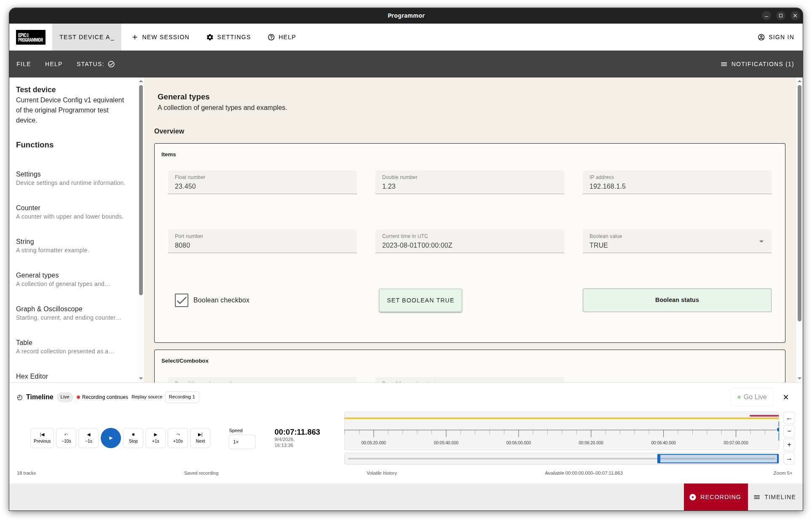This screenshot has height=521, width=812.
Task: Click SET BOOLEAN TRUE button
Action: coord(421,300)
